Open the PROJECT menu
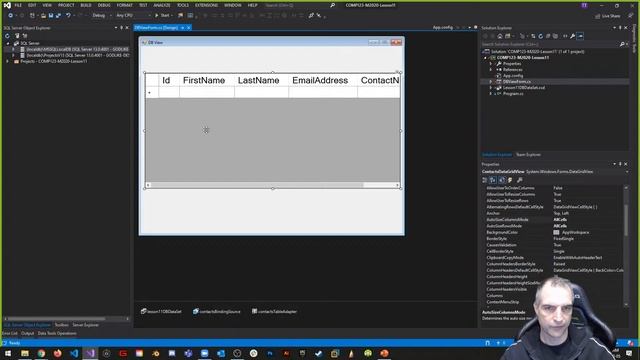640x360 pixels. click(66, 5)
